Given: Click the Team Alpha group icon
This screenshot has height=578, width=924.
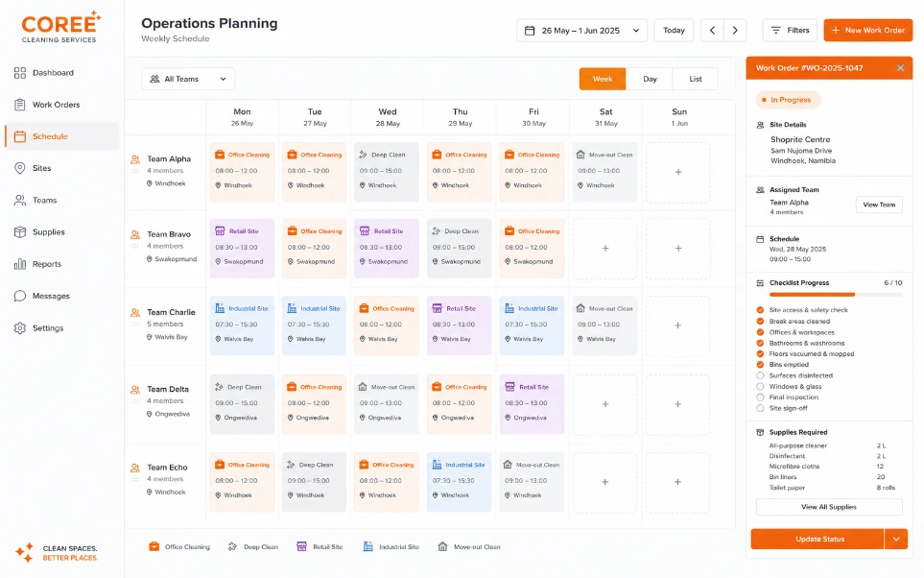Looking at the screenshot, I should point(135,159).
